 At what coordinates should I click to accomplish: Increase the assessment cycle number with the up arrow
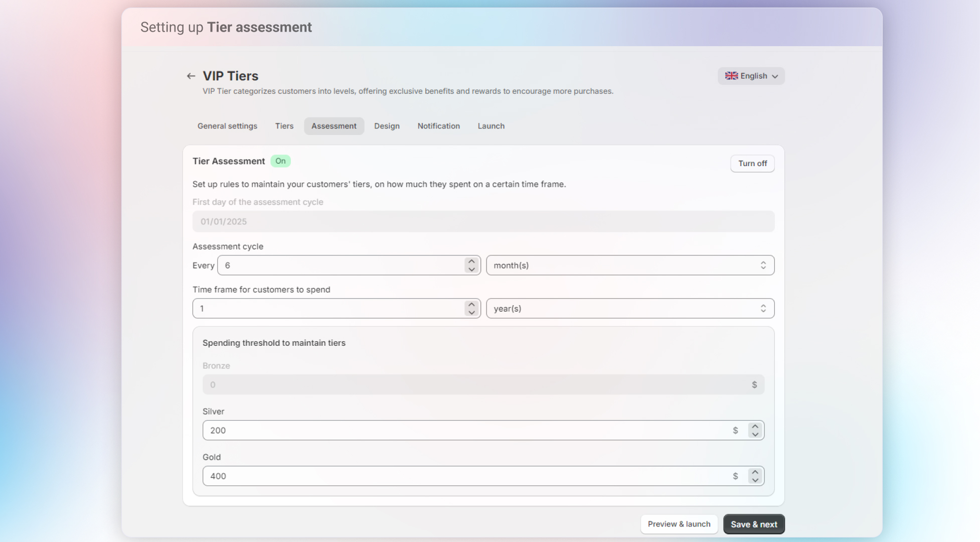471,261
